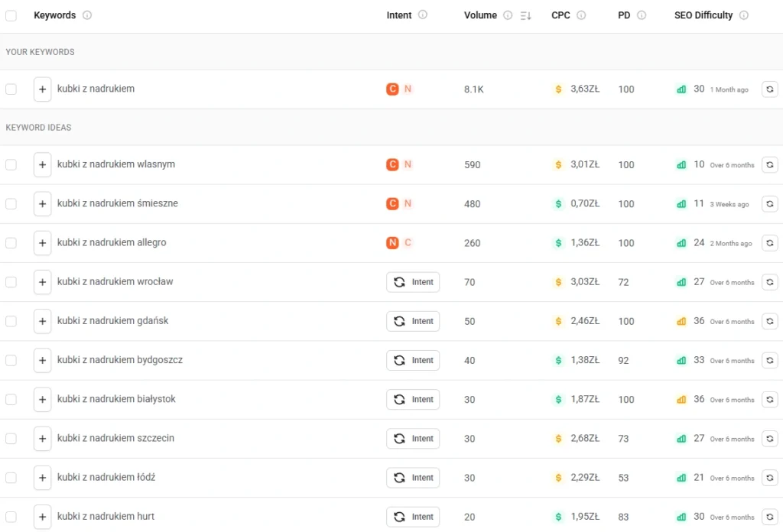Image resolution: width=783 pixels, height=532 pixels.
Task: Click the orange "C" commercial intent badge for "kubki z nadrukiem"
Action: pyautogui.click(x=391, y=89)
